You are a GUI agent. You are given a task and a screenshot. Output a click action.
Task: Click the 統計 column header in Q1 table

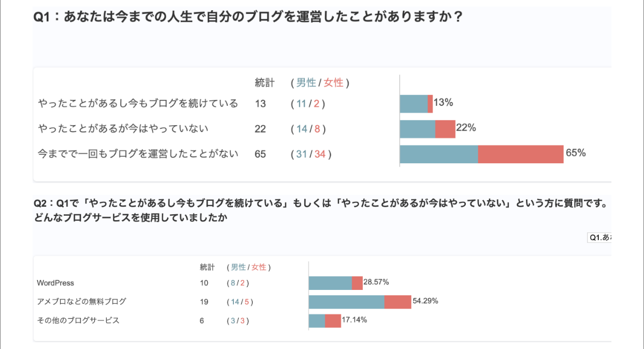(x=265, y=83)
